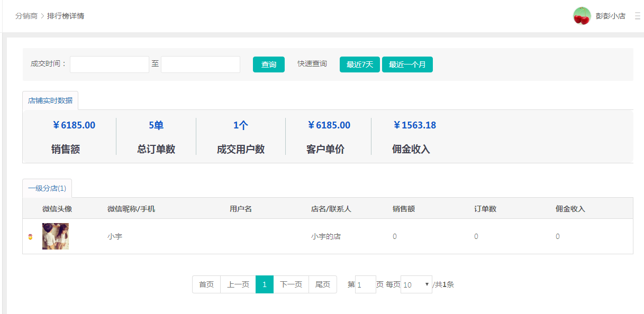Switch to the 店铺实时数据 tab
Screen dimensions: 644x314
[50, 100]
